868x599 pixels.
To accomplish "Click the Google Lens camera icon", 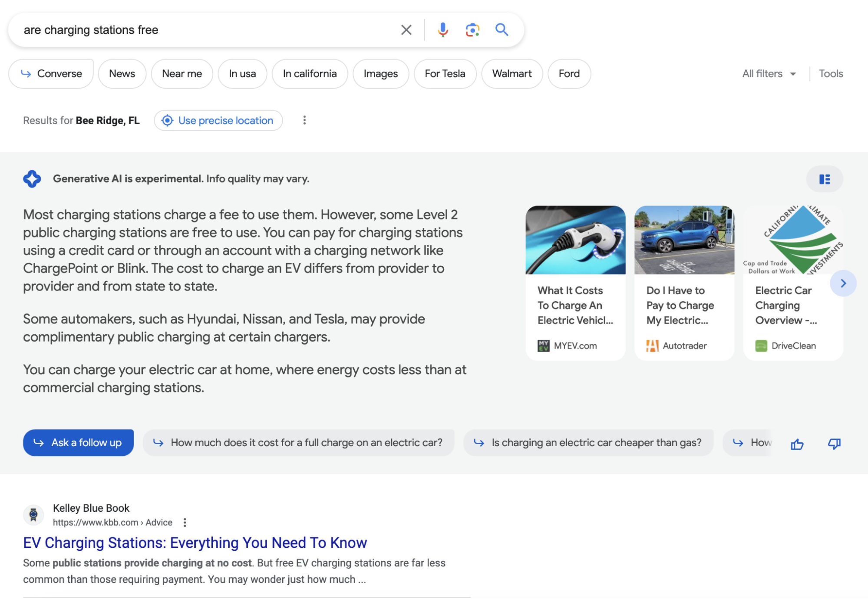I will coord(472,29).
